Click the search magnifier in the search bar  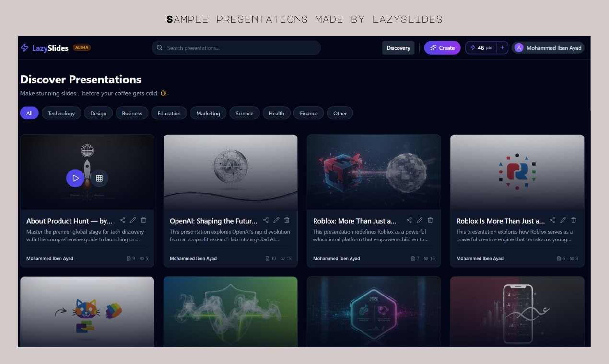(x=159, y=47)
